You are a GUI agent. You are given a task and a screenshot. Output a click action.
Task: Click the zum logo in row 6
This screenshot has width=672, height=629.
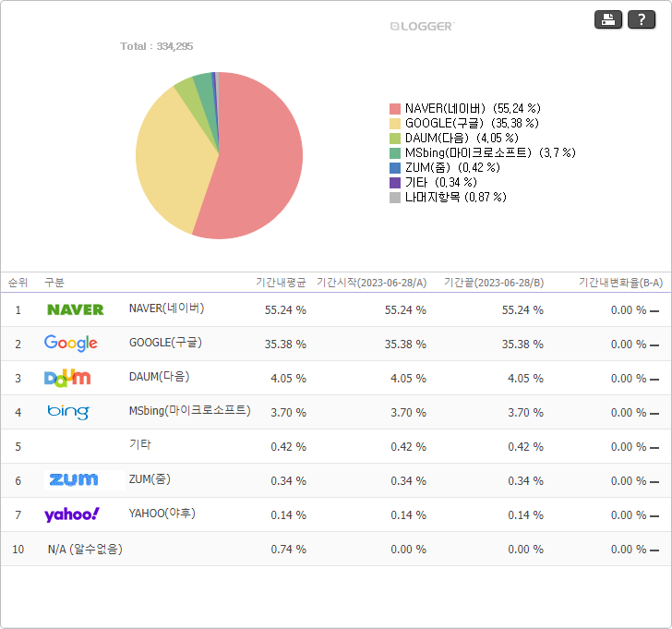click(74, 479)
